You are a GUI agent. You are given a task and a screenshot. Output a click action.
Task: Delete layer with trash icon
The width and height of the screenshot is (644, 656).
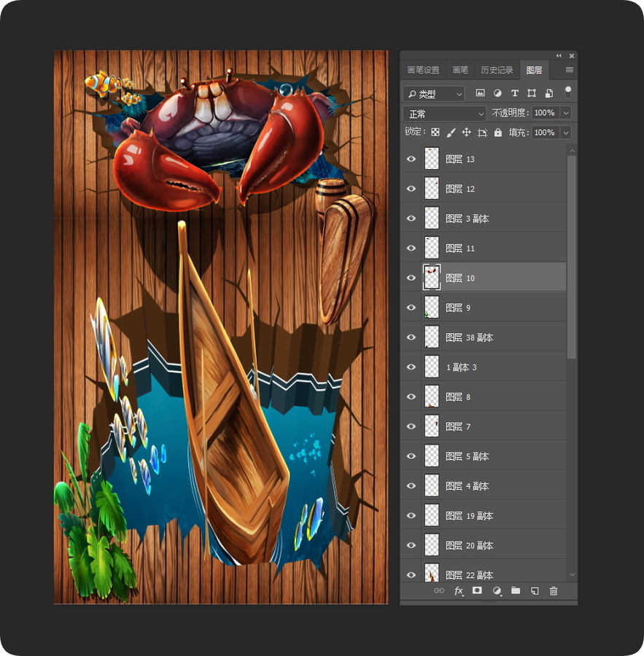[x=554, y=590]
